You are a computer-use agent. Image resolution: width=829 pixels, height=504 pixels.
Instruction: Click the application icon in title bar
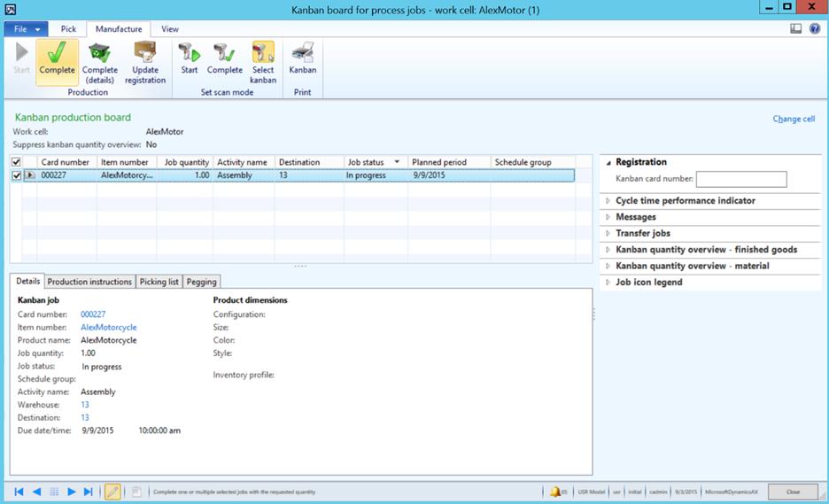(10, 9)
